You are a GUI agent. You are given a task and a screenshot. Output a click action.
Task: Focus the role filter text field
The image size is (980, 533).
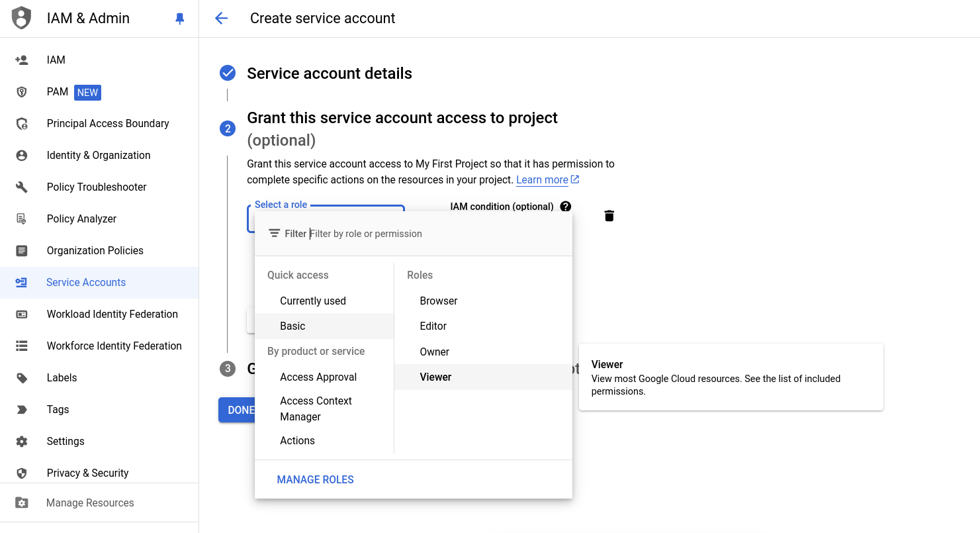(435, 234)
